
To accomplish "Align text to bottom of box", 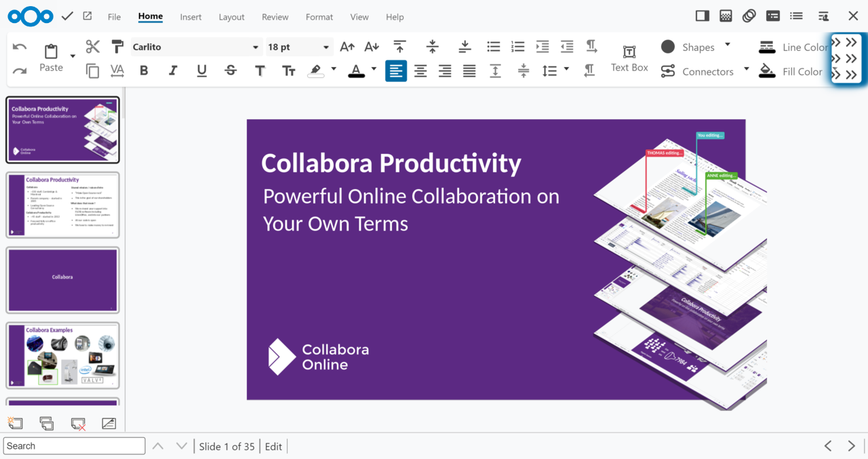I will [x=465, y=47].
